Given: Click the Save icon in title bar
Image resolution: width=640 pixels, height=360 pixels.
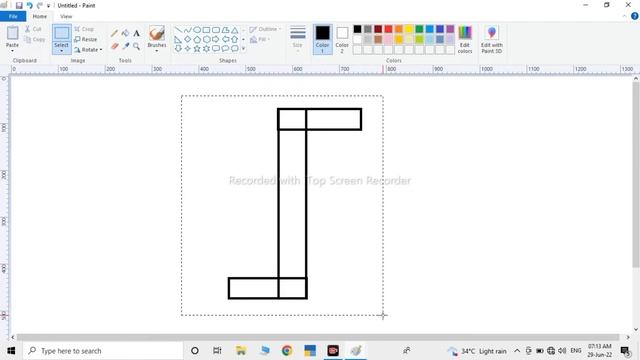Looking at the screenshot, I should click(19, 5).
